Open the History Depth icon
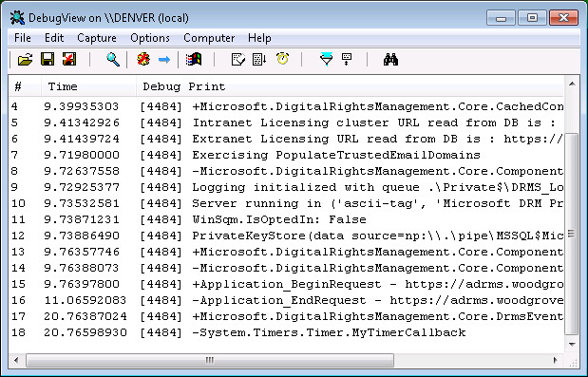 (347, 59)
